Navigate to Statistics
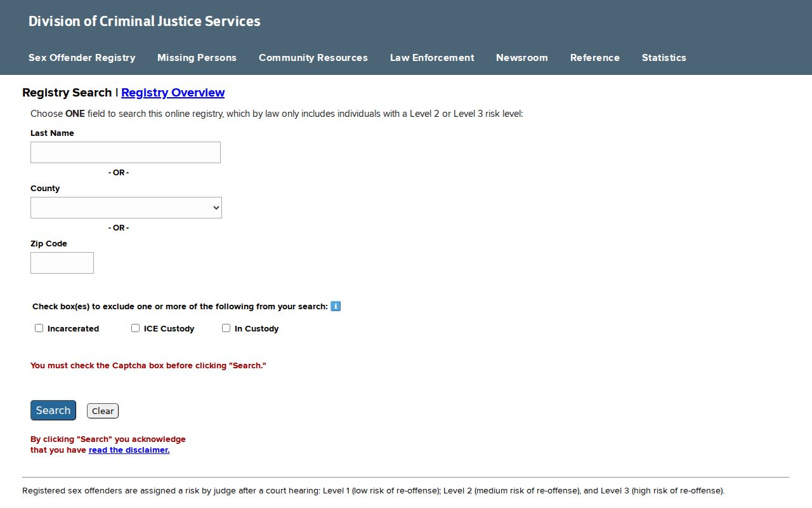 coord(664,58)
